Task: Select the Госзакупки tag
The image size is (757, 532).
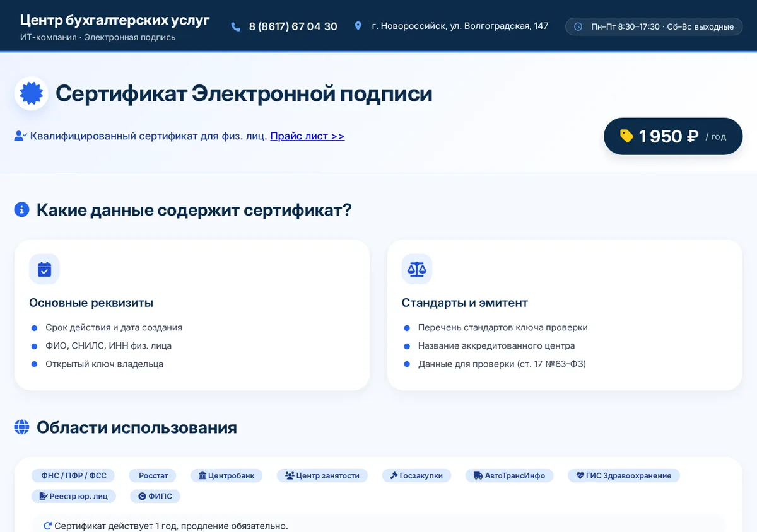Action: click(416, 475)
